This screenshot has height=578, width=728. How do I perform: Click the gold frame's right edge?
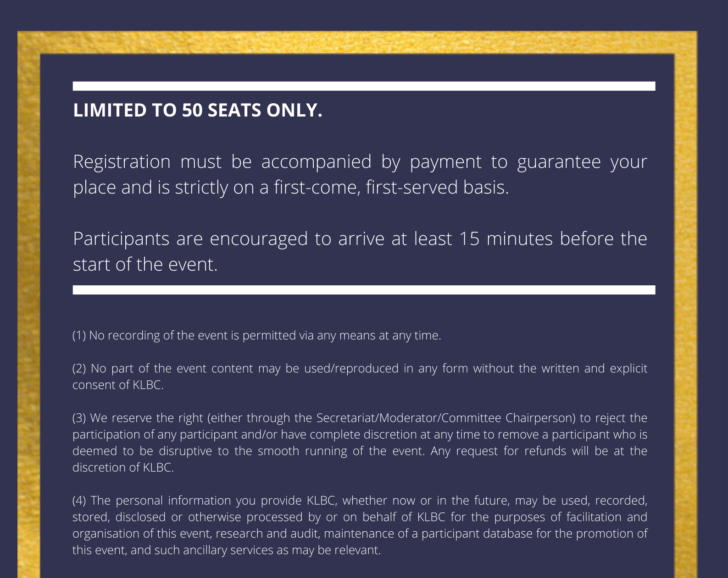click(686, 303)
